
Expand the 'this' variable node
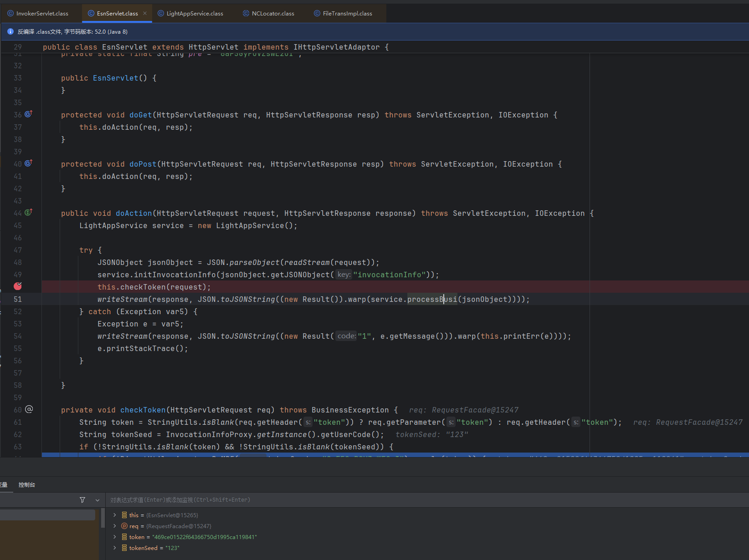click(x=115, y=515)
